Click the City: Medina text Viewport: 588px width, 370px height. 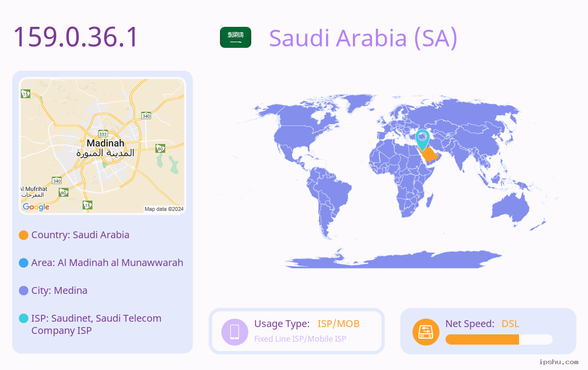59,290
